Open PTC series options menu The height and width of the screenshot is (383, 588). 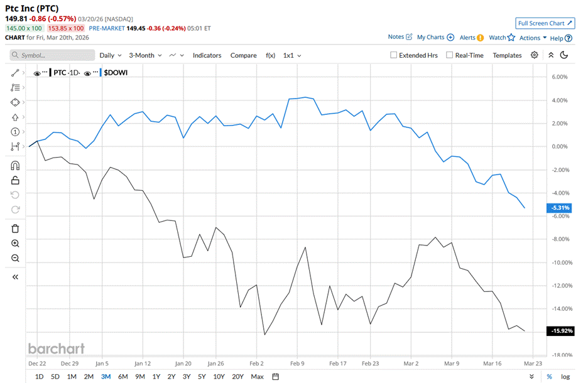click(45, 72)
